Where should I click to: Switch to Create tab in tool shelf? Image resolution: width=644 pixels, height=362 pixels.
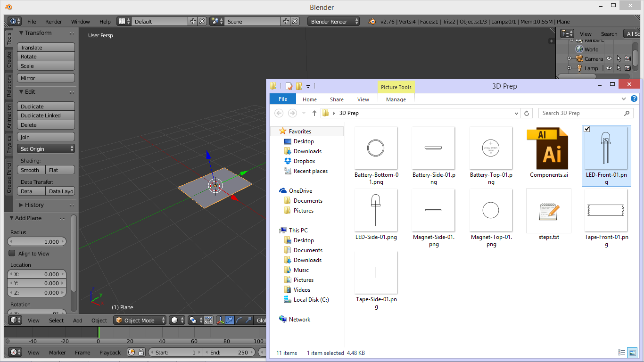[9, 59]
